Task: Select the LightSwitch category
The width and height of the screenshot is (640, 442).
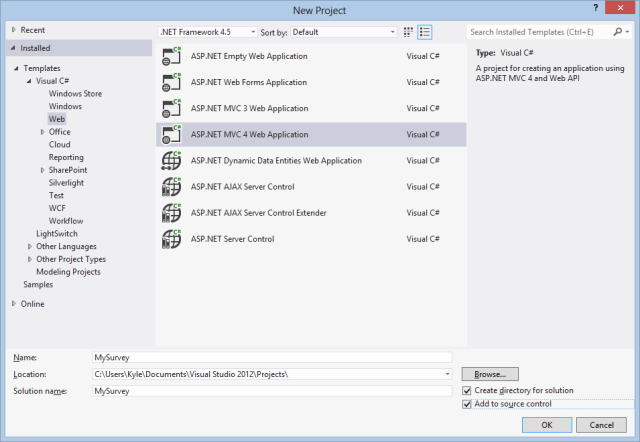Action: coord(57,233)
